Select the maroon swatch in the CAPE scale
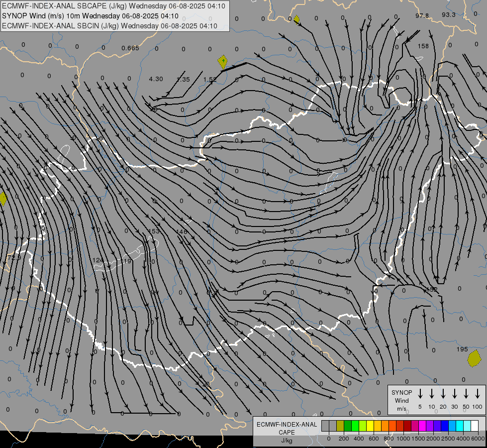Image resolution: width=487 pixels, height=448 pixels. point(407,426)
